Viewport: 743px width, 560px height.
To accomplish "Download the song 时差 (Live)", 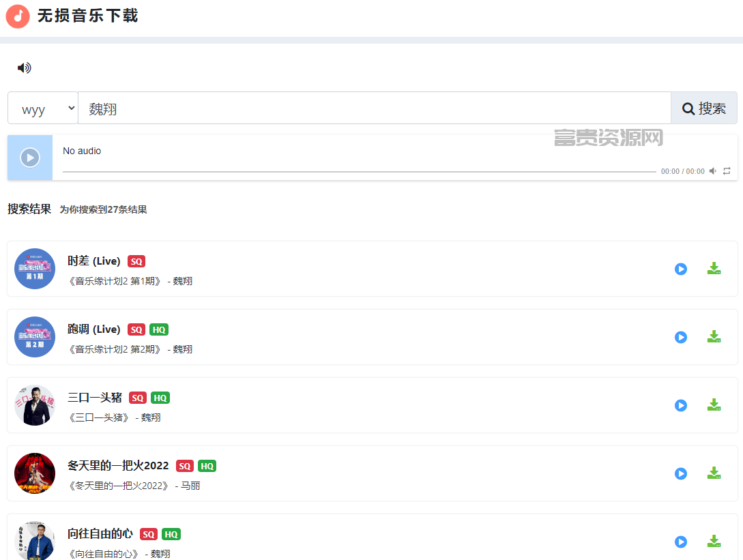I will 714,269.
